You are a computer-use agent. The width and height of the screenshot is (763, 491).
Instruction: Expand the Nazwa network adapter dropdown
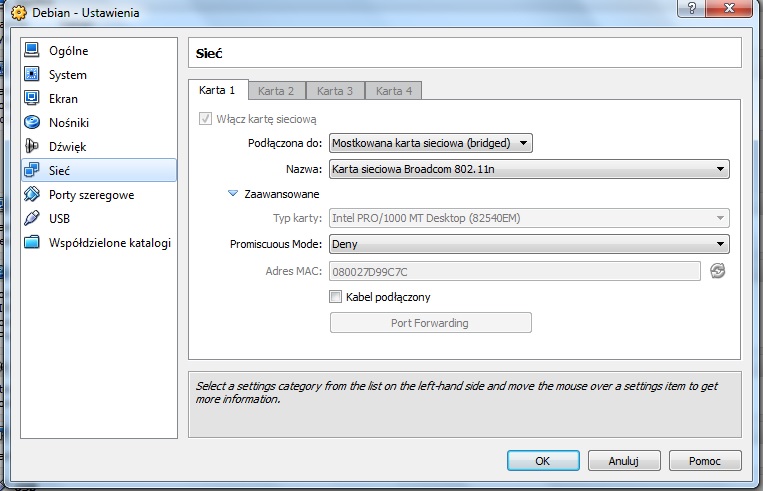tap(528, 169)
